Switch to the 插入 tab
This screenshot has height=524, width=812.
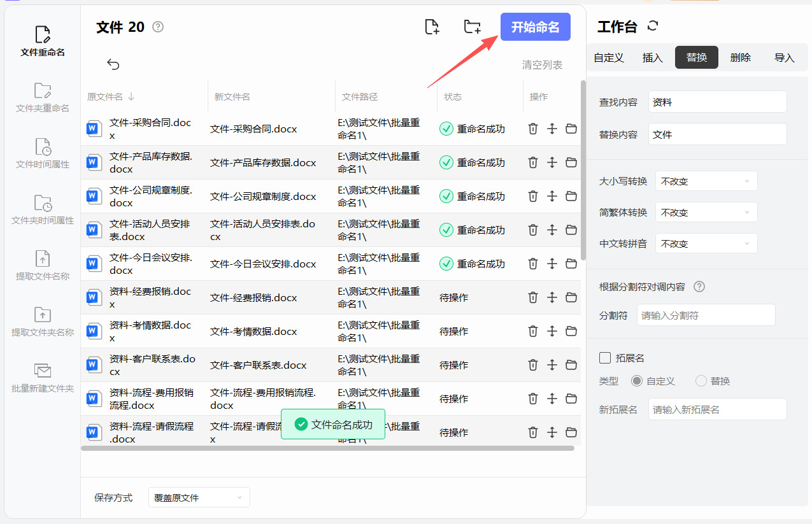click(653, 57)
